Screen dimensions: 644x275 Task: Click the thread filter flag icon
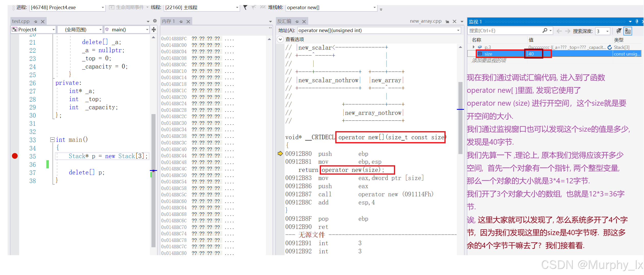[245, 7]
